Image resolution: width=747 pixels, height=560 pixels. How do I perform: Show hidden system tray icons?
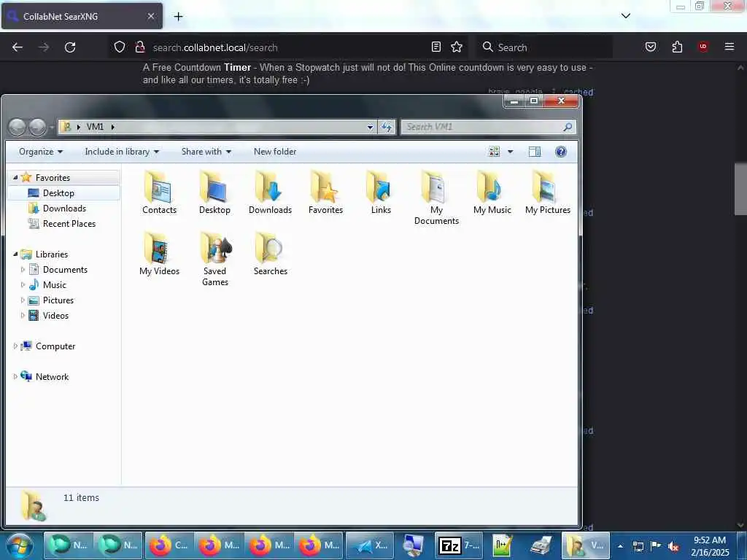tap(620, 546)
